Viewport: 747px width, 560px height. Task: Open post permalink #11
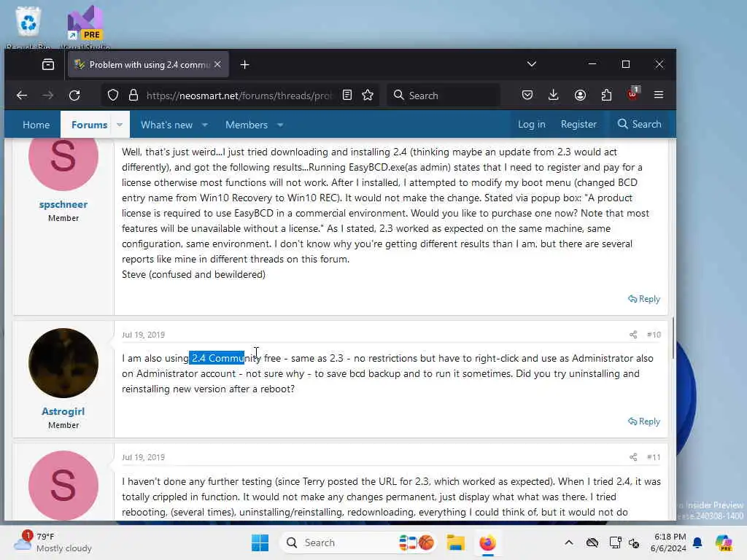click(x=654, y=457)
